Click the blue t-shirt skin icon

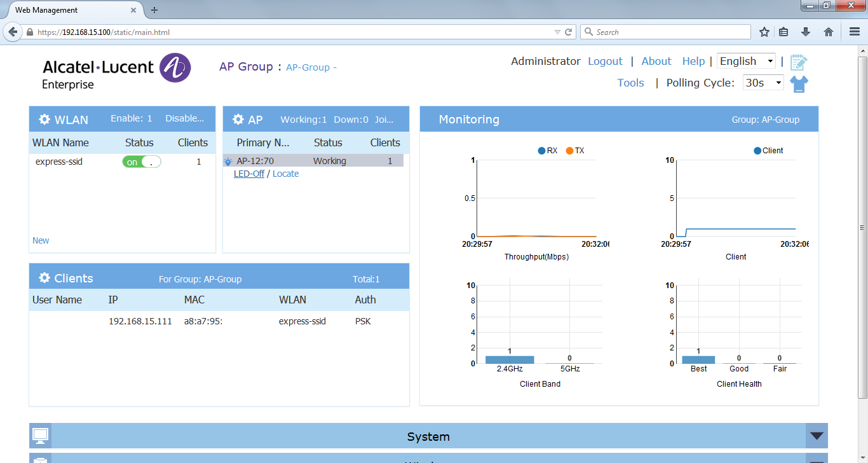(799, 84)
